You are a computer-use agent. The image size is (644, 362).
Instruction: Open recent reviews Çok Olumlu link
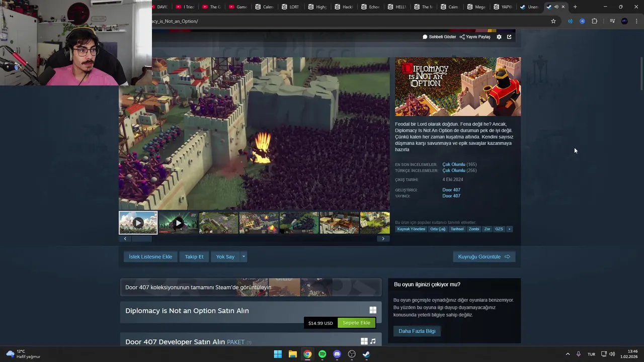point(453,164)
